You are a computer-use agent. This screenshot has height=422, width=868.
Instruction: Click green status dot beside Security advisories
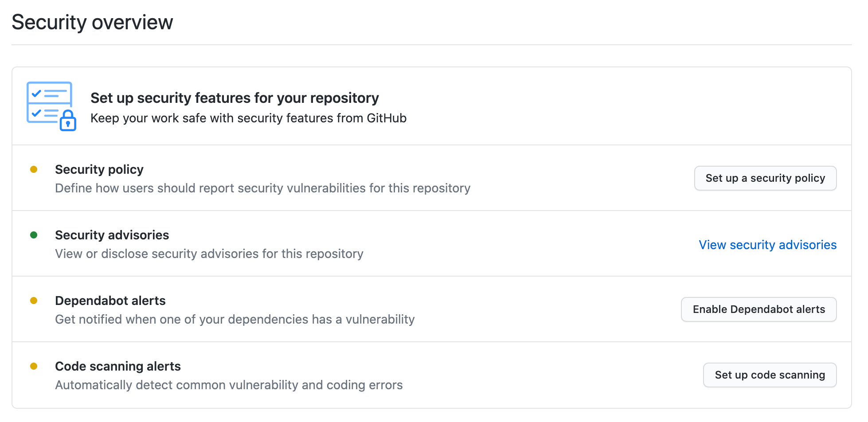pos(34,235)
